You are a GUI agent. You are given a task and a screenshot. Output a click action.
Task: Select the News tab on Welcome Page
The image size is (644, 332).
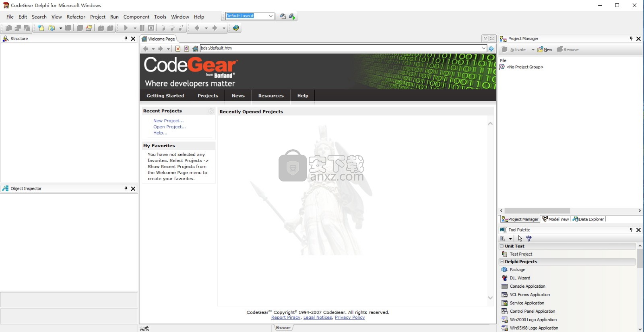click(238, 96)
